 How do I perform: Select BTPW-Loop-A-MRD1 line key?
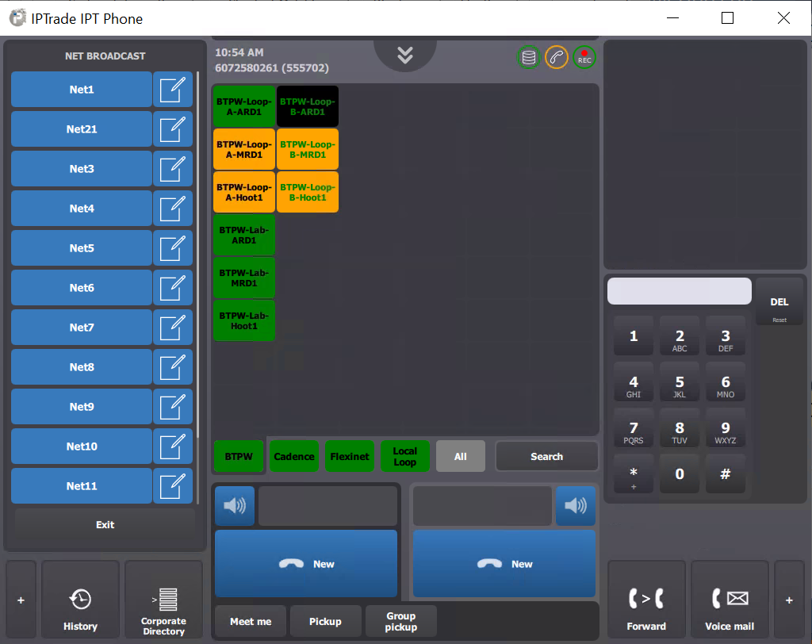coord(244,149)
